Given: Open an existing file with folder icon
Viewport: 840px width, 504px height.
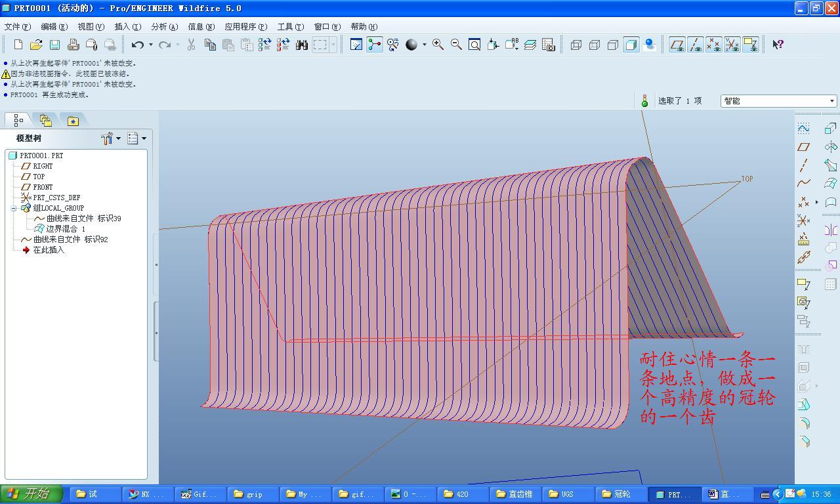Looking at the screenshot, I should (36, 45).
